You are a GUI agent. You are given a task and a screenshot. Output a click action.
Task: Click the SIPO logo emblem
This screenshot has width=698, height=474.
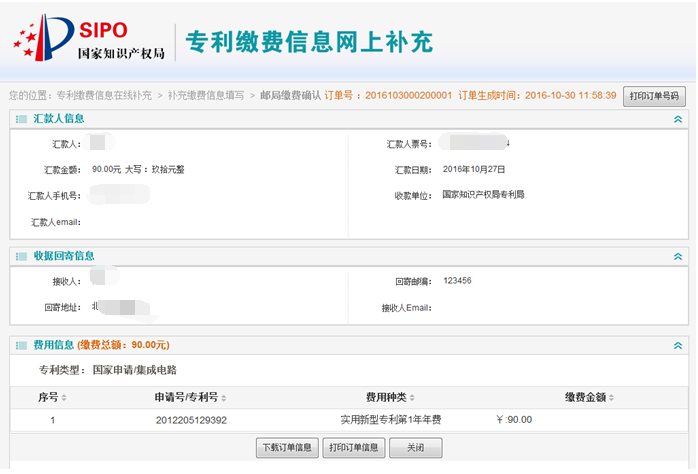[x=44, y=38]
